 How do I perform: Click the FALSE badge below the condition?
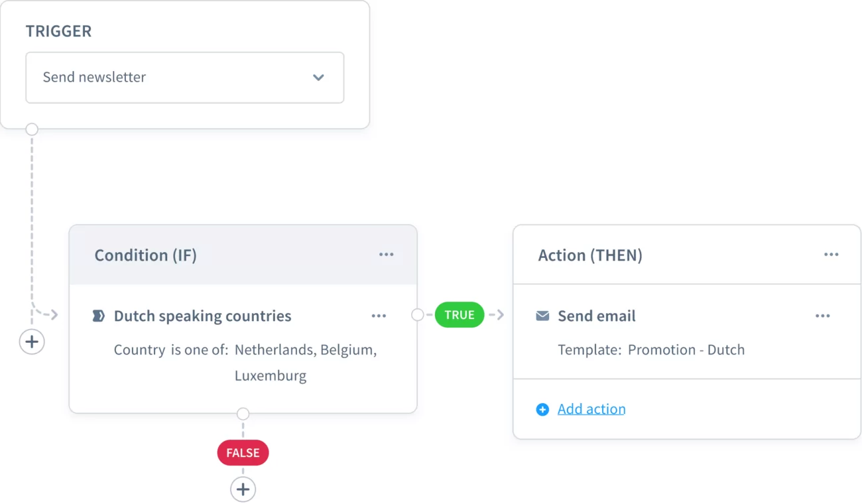tap(243, 452)
